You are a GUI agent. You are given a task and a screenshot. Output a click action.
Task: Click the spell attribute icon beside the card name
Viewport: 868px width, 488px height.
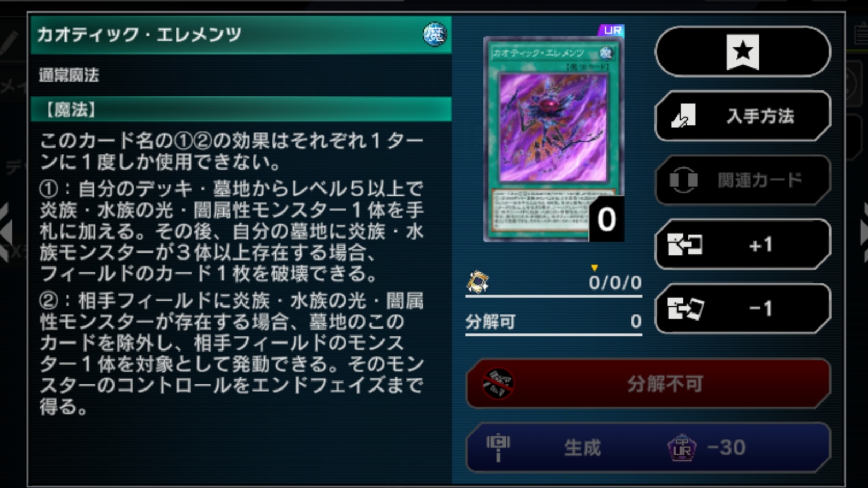point(435,34)
